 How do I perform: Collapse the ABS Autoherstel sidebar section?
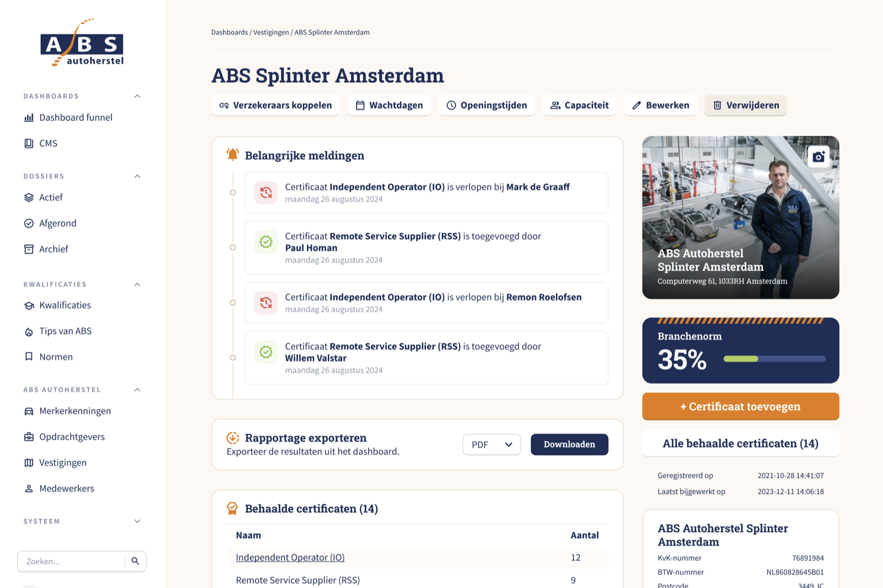(x=137, y=389)
